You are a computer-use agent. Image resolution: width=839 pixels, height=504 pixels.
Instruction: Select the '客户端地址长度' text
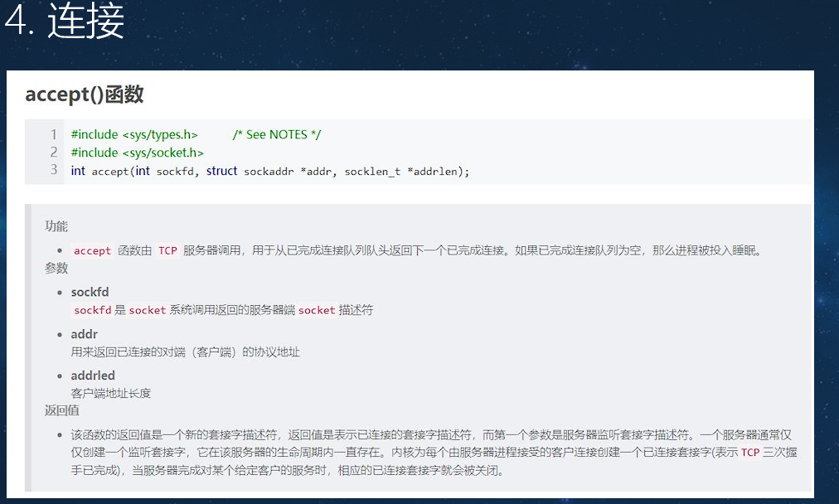point(111,393)
